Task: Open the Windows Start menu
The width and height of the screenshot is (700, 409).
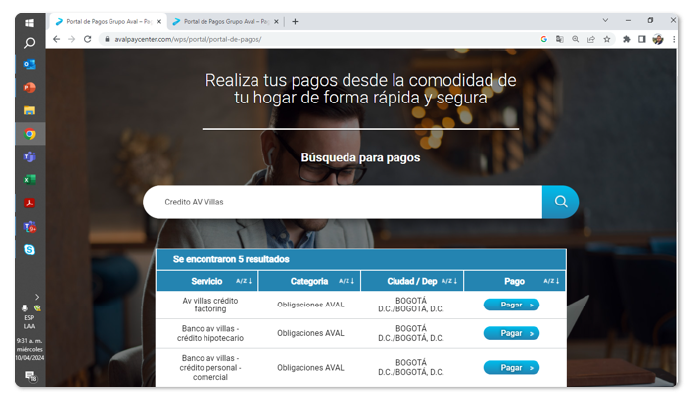Action: (30, 21)
